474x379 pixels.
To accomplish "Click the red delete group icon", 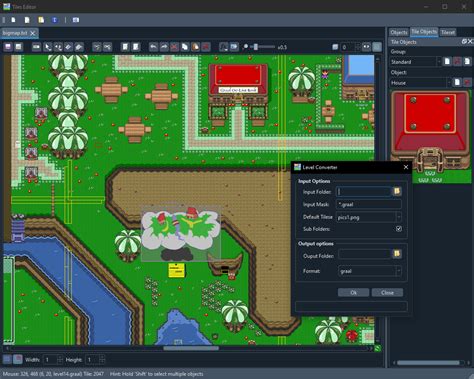I will pos(457,61).
